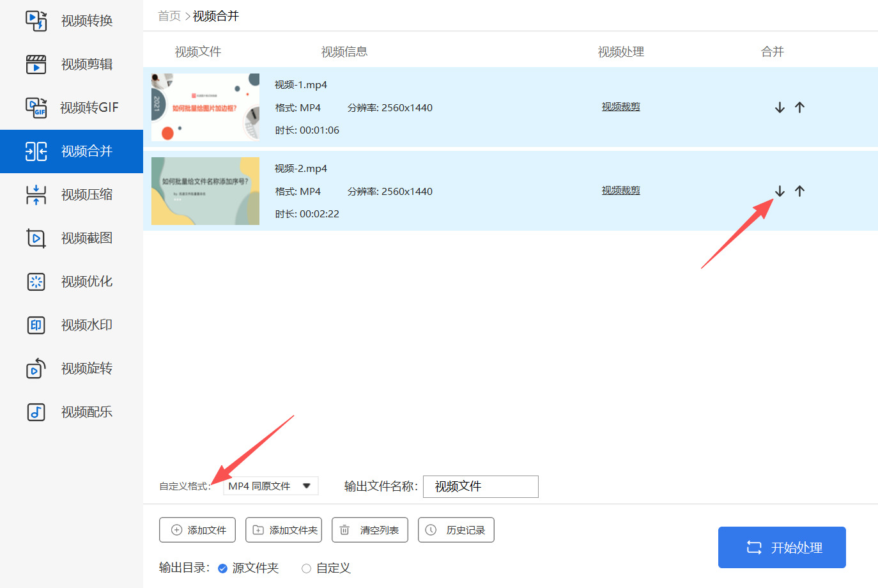
Task: Click the 视频文件 column header
Action: point(198,52)
